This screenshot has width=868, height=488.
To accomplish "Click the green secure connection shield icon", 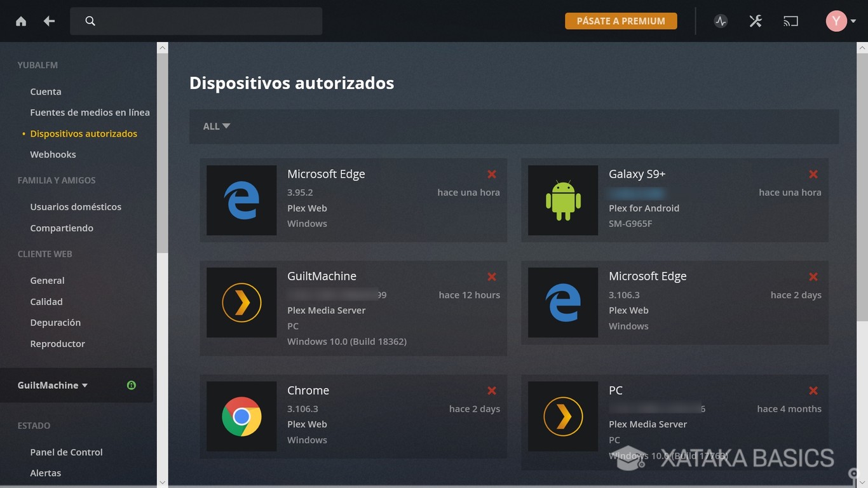I will 131,385.
